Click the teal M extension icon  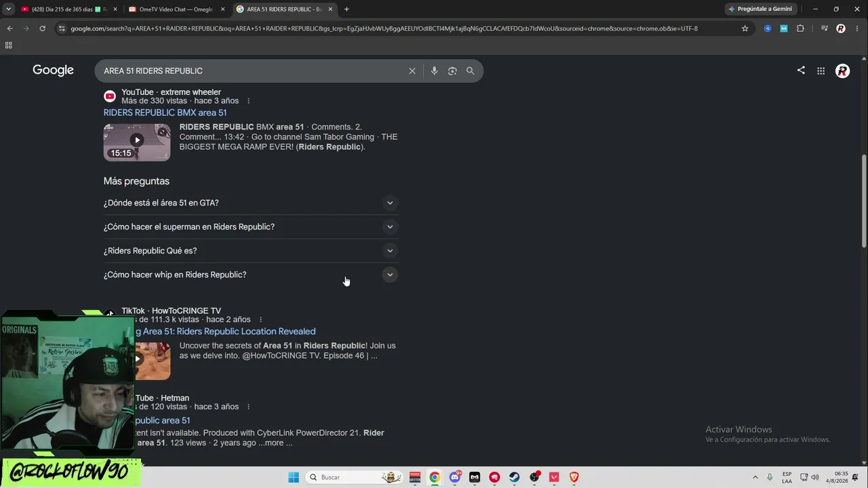pyautogui.click(x=784, y=28)
